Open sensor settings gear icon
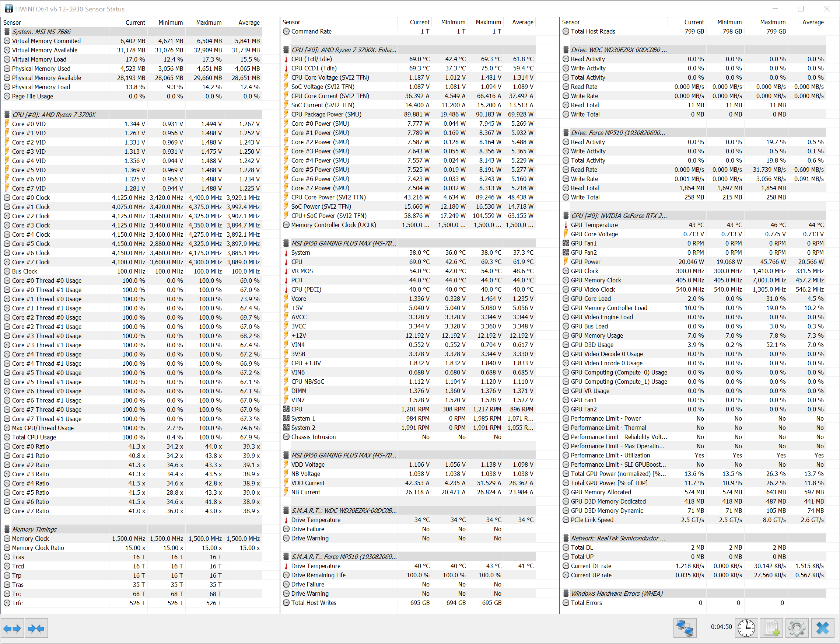The image size is (840, 644). [797, 628]
